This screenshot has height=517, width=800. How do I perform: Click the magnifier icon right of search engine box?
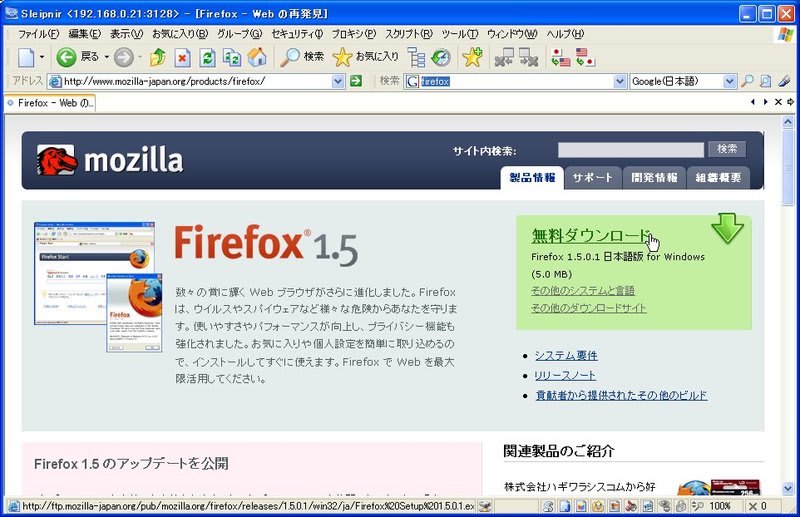click(x=747, y=81)
